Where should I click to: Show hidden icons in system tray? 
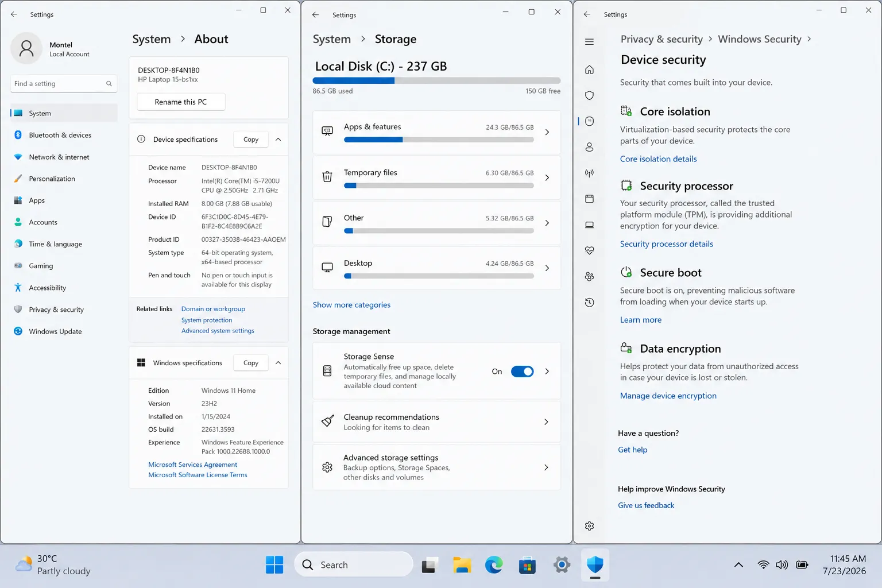click(x=739, y=565)
